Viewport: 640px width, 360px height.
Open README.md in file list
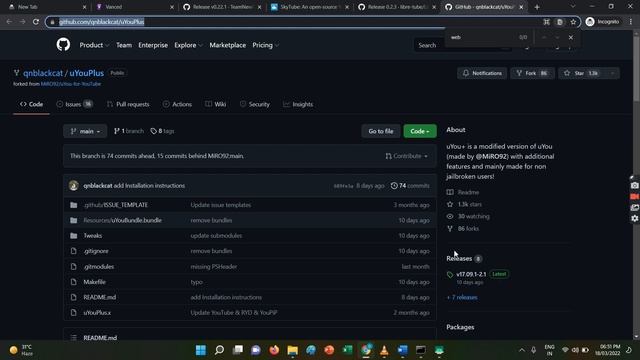point(100,297)
